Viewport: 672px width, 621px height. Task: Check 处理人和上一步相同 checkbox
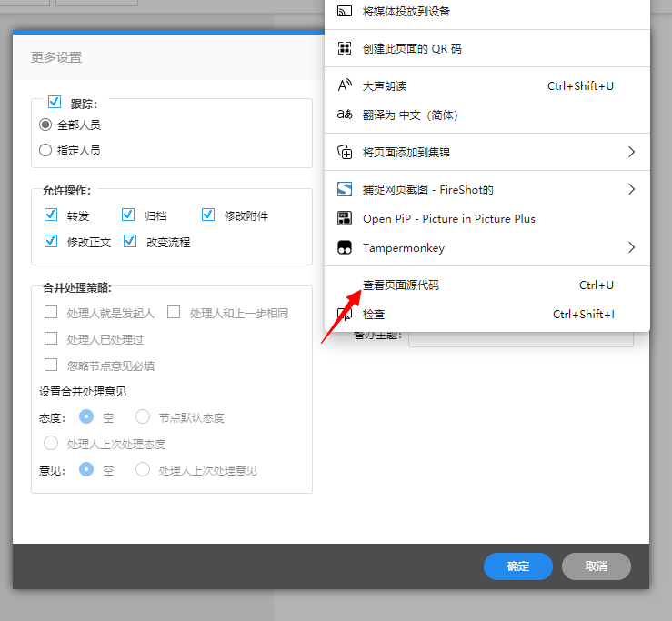[174, 312]
